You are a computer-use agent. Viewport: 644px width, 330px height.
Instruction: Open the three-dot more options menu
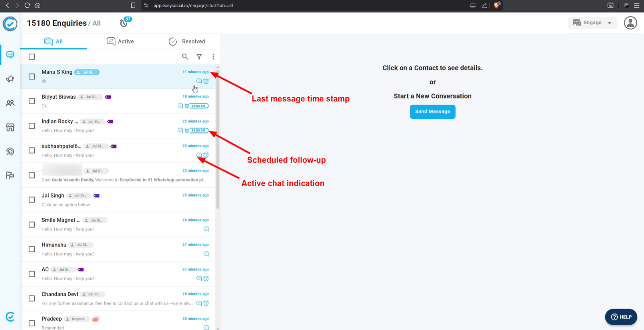coord(213,57)
